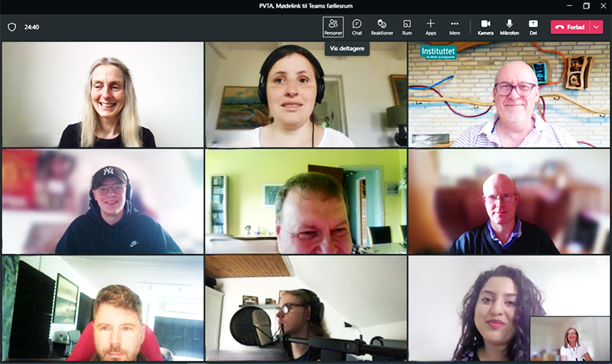The width and height of the screenshot is (612, 364).
Task: Open the Chat panel
Action: [x=356, y=27]
